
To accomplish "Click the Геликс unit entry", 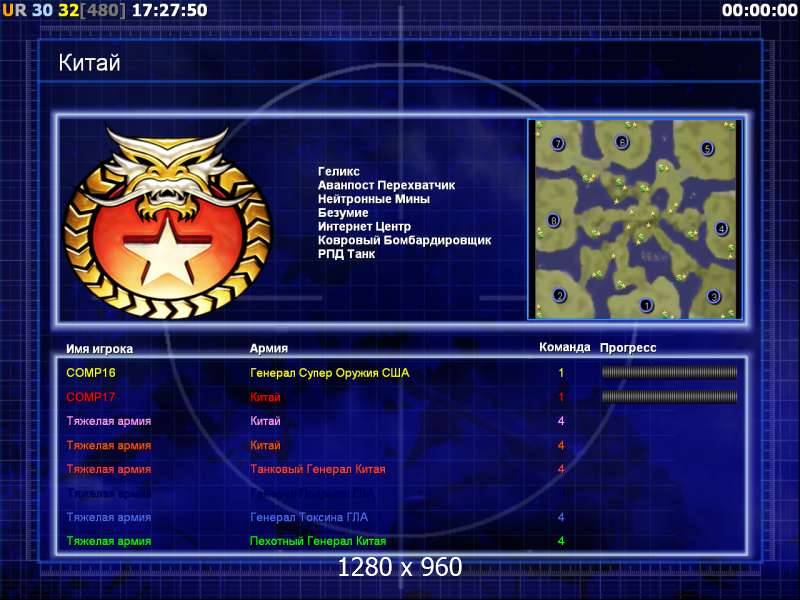I will coord(339,171).
